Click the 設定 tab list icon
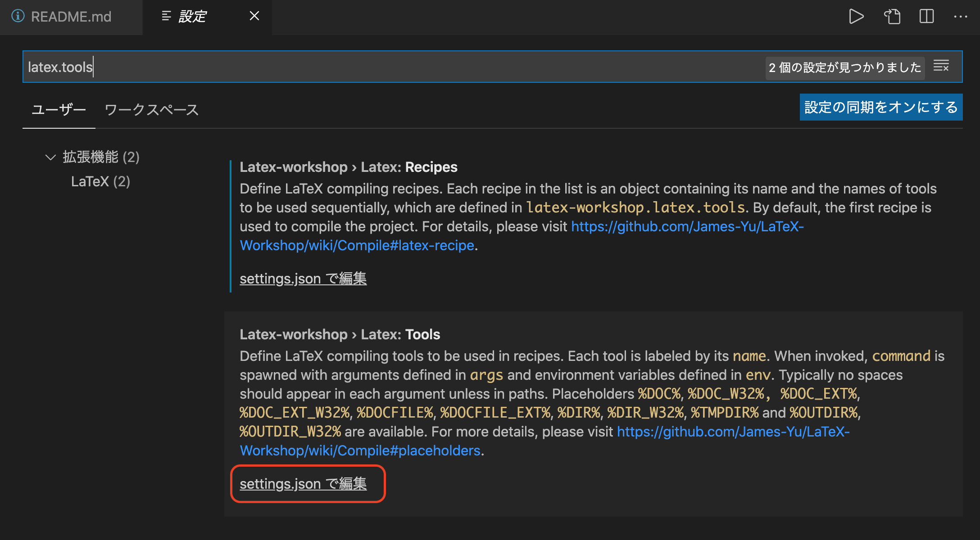The image size is (980, 540). pos(166,16)
